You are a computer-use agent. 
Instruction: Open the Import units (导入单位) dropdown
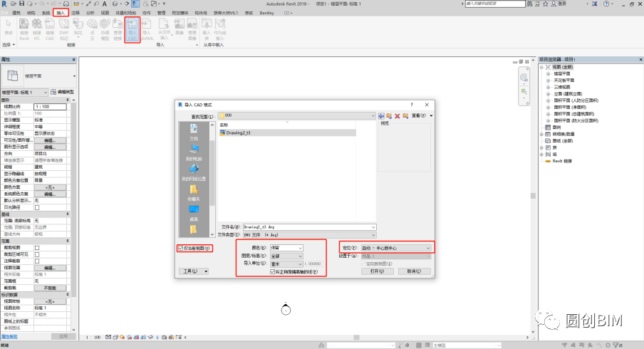click(286, 264)
